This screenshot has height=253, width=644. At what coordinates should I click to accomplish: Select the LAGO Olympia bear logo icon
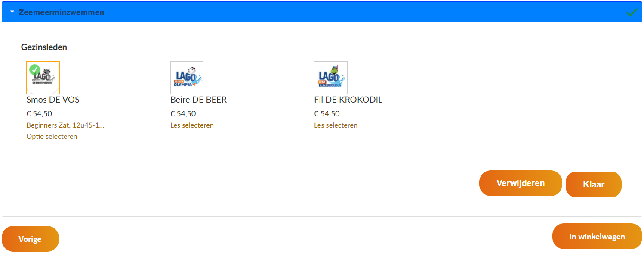(187, 78)
